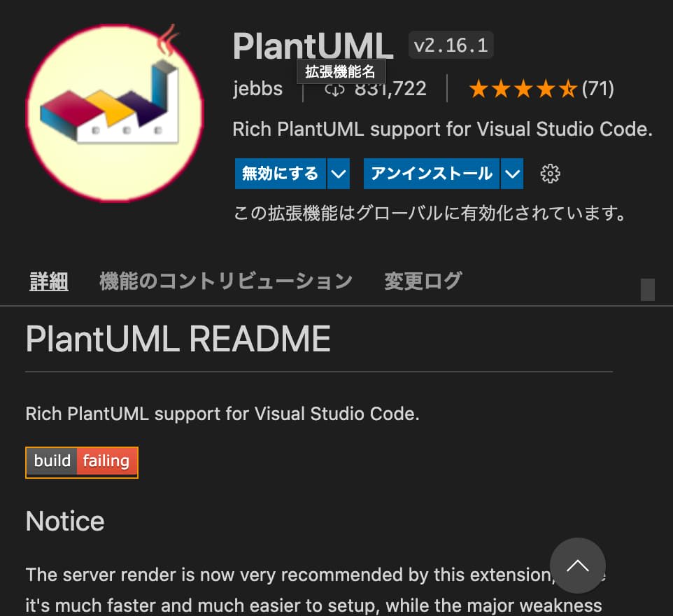The image size is (673, 616).
Task: Click the (71) review count link
Action: (x=598, y=89)
